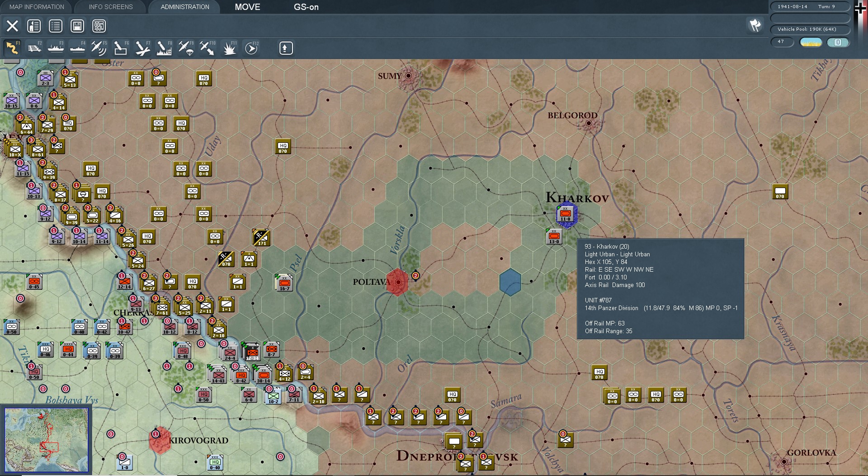The height and width of the screenshot is (476, 868).
Task: Click 'Axis Rail Damage 100' tooltip line
Action: pos(614,285)
